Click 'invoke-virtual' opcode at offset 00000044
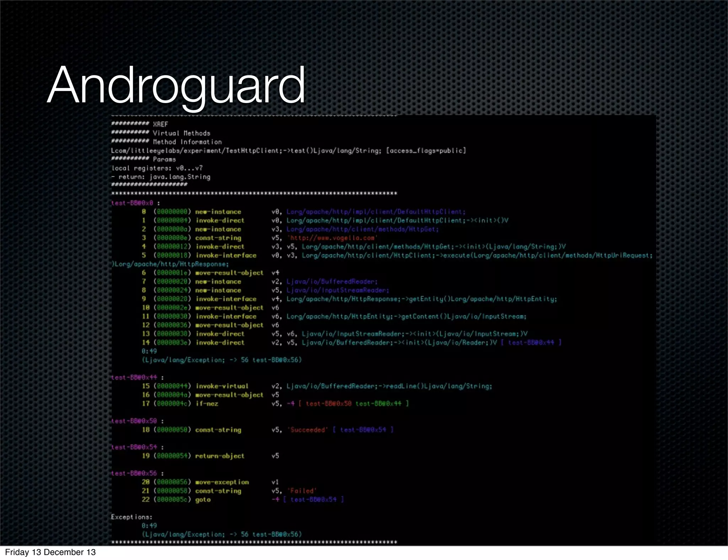Image resolution: width=728 pixels, height=560 pixels. coord(222,386)
